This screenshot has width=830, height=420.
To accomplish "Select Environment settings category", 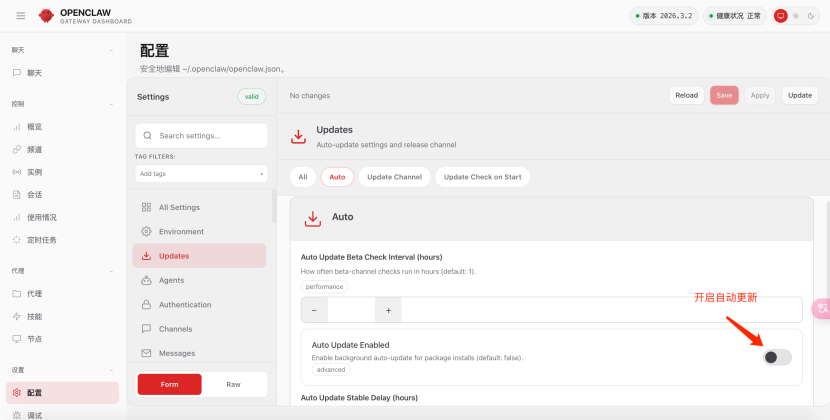I will tap(199, 231).
